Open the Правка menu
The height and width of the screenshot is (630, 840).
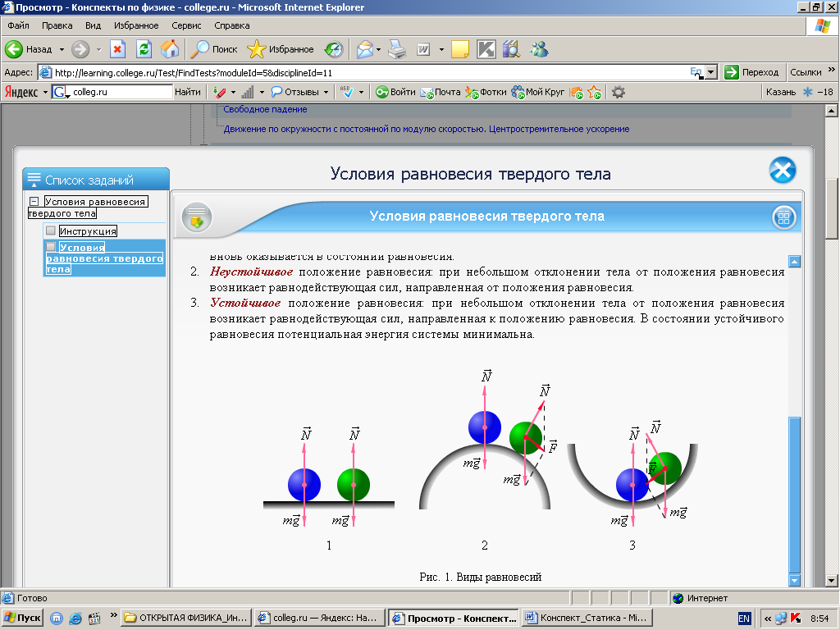click(x=57, y=25)
